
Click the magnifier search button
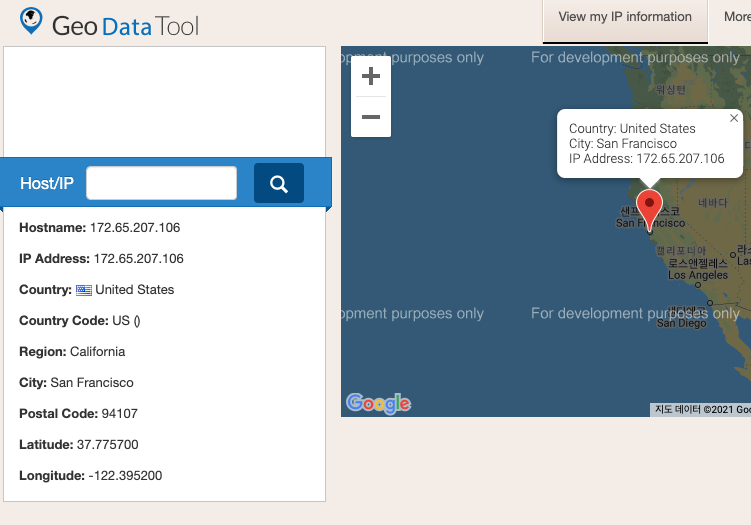pos(279,183)
